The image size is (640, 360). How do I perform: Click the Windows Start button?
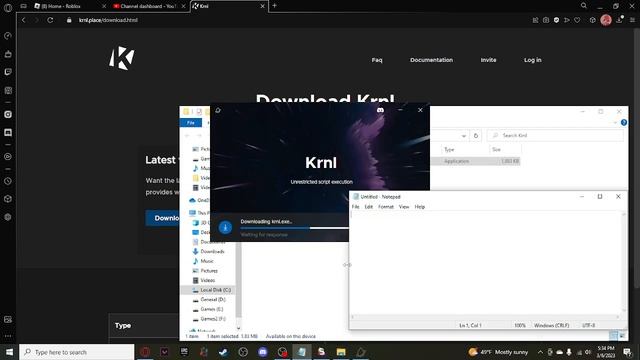(9, 351)
